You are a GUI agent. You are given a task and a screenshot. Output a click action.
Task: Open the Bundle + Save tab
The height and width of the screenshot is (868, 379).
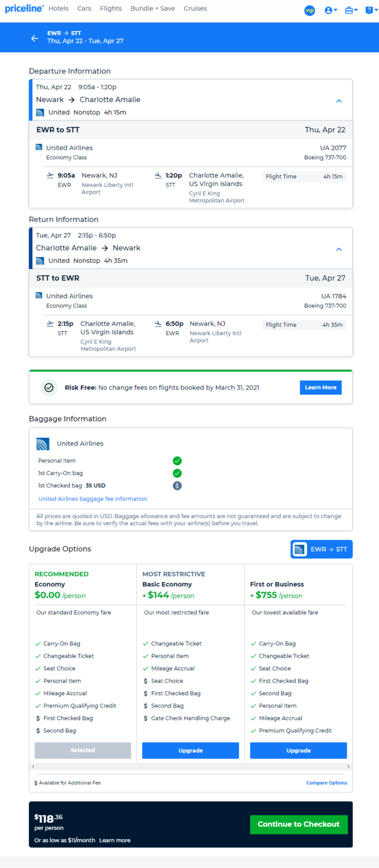(x=153, y=8)
